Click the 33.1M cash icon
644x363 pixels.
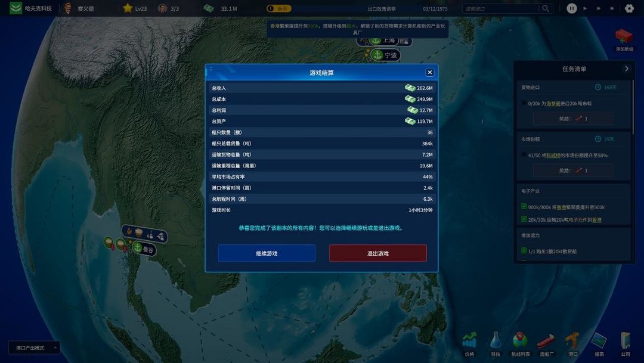(x=209, y=8)
